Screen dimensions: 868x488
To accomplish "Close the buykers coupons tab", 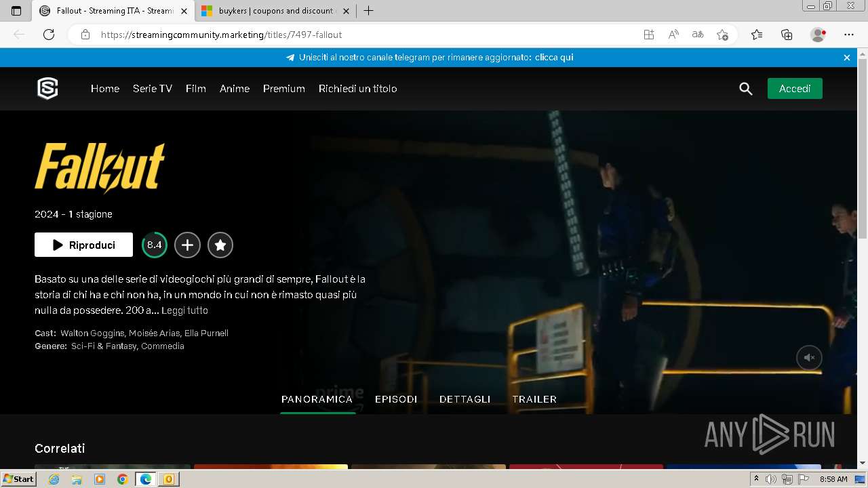I will 346,11.
